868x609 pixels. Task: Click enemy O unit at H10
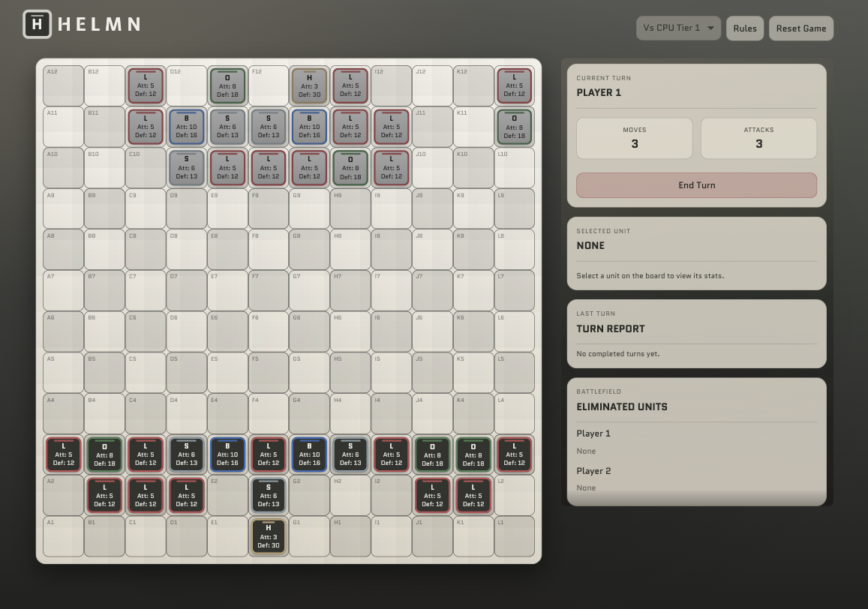pyautogui.click(x=350, y=168)
